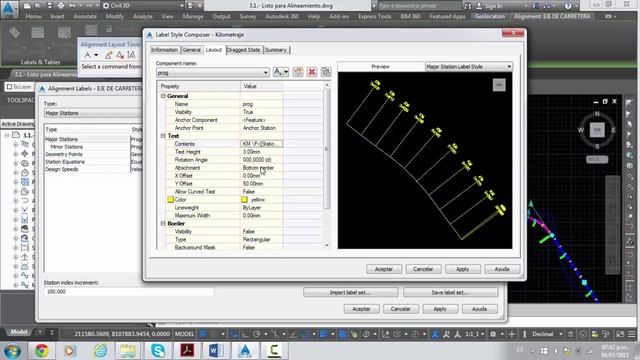Open the Civil 3D workspace dropdown
Image resolution: width=640 pixels, height=360 pixels.
[143, 6]
